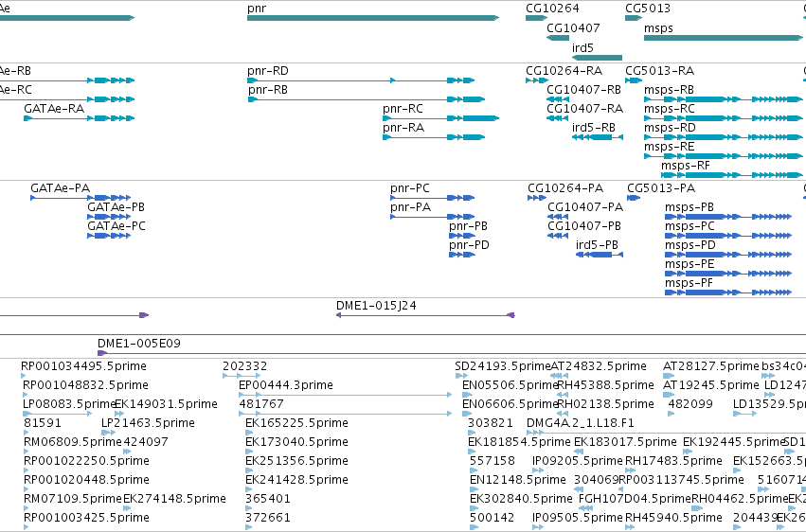Select feature 303821
806x532 pixels.
coord(471,433)
